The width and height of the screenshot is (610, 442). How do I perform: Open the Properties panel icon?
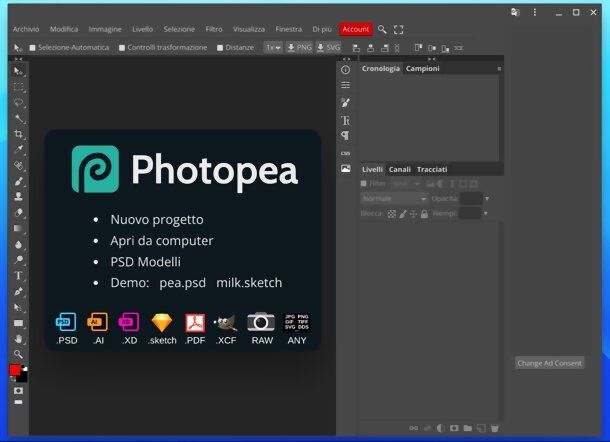(x=345, y=85)
